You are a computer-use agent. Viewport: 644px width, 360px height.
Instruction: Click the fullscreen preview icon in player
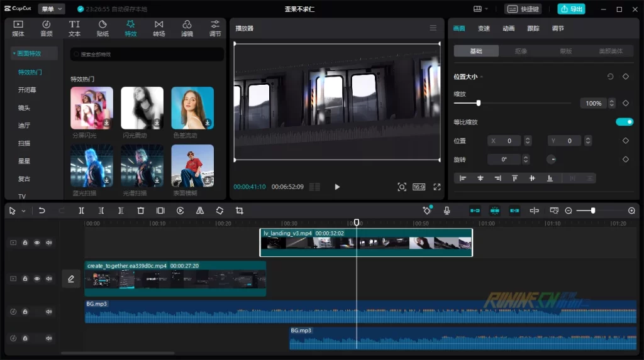click(437, 187)
